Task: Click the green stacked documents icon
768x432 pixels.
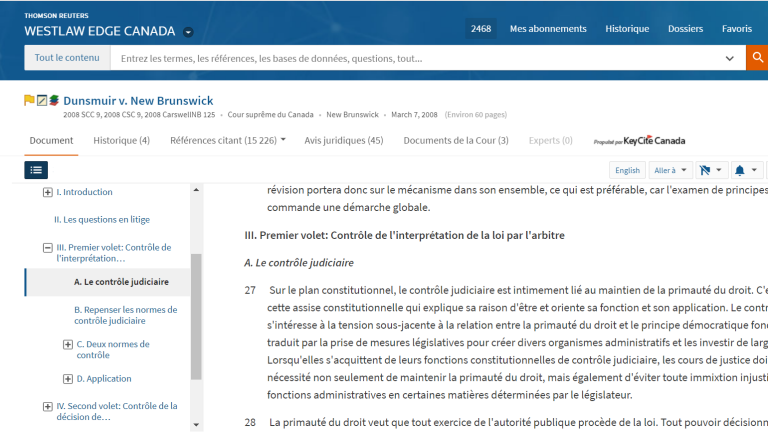Action: [54, 100]
